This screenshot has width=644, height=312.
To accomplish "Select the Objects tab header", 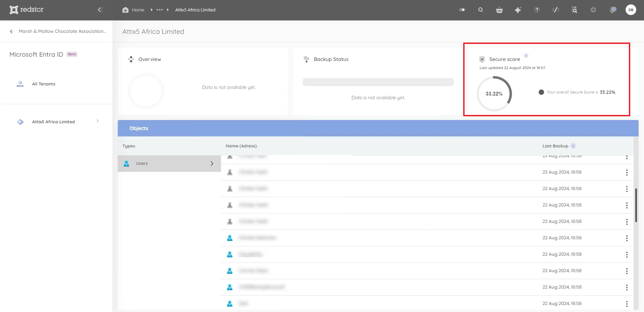I will point(139,128).
